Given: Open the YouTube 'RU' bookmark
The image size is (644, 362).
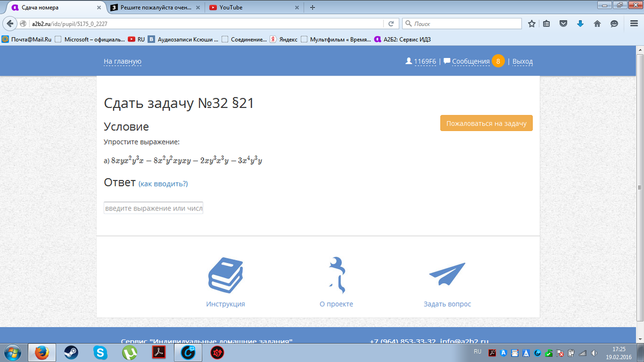Looking at the screenshot, I should [x=136, y=39].
